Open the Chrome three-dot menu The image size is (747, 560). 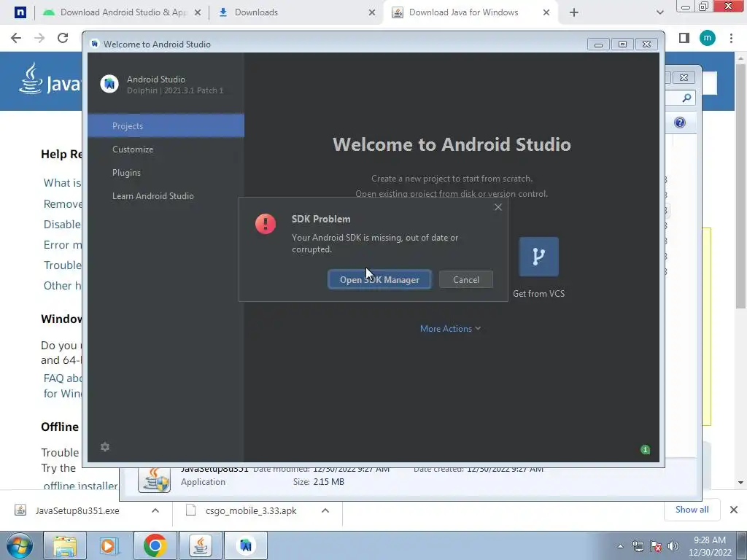(731, 38)
